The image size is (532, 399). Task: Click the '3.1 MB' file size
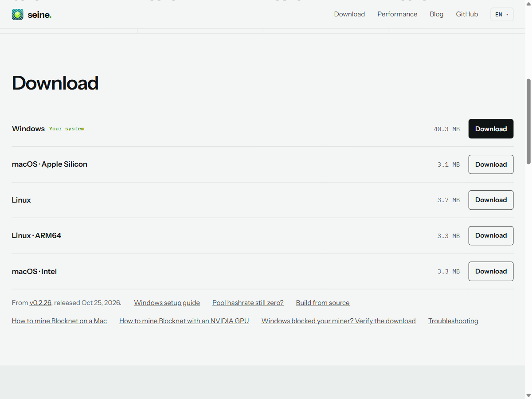tap(448, 164)
